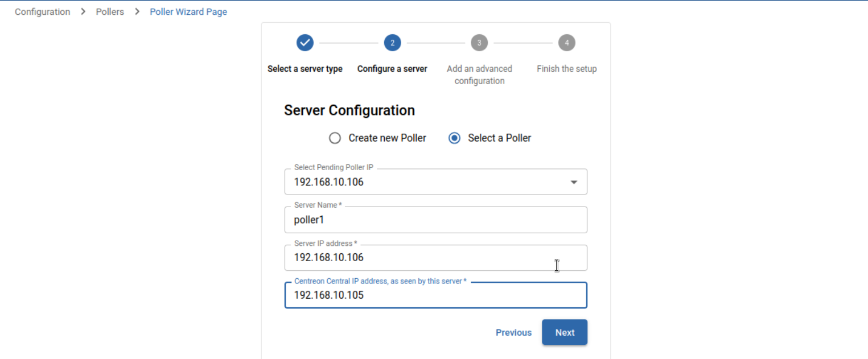Expand the Pending Poller IP dropdown arrow
This screenshot has height=359, width=868.
coord(574,182)
